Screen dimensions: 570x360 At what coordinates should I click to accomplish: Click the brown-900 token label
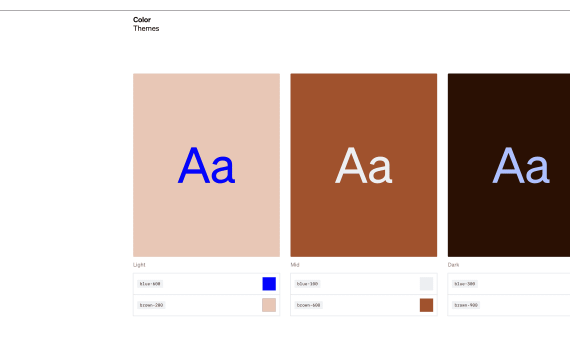466,305
